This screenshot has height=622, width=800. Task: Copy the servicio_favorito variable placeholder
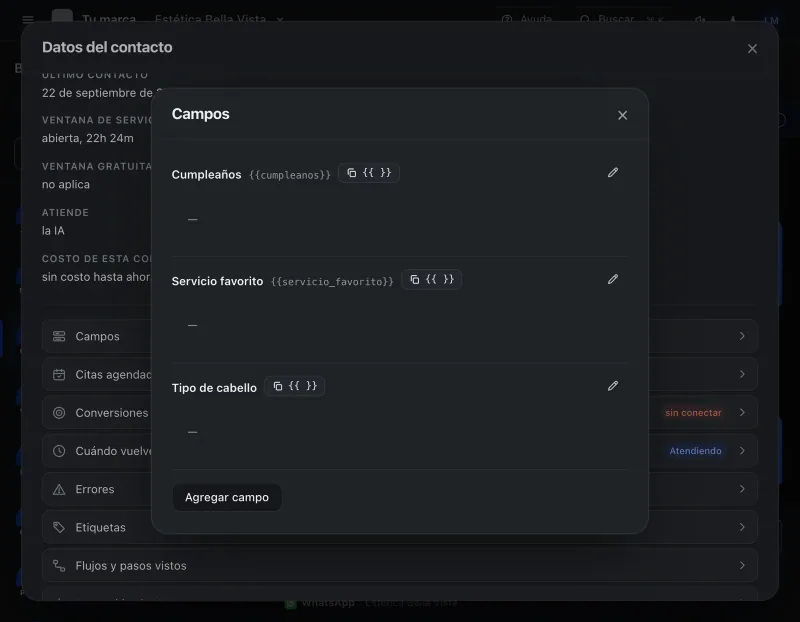[x=432, y=280]
